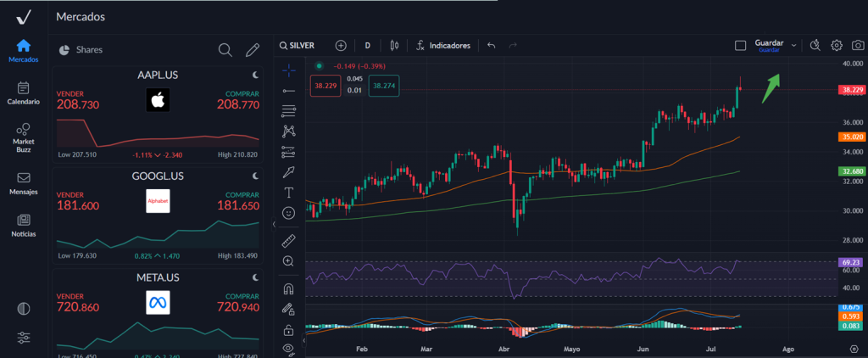Click the orange 35.020 moving average label

pos(852,137)
